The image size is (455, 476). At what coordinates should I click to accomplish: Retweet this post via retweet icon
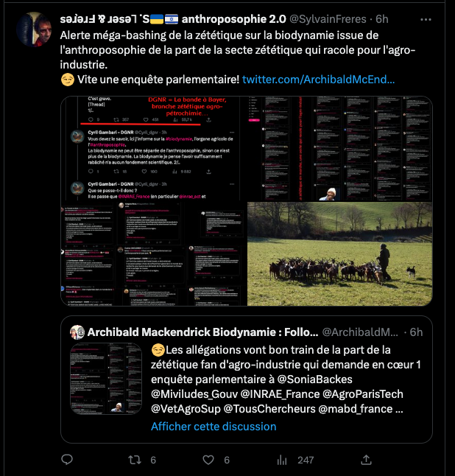coord(135,460)
